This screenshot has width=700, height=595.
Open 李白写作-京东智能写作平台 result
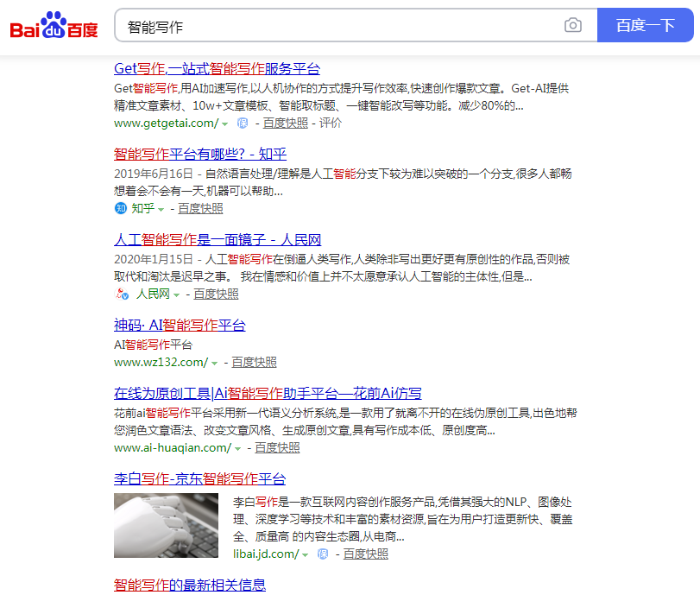point(199,479)
